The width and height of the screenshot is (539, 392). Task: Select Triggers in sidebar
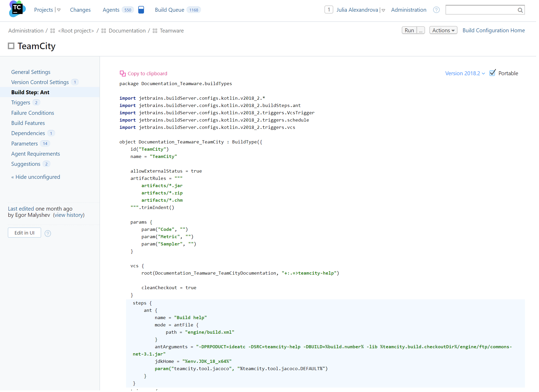click(21, 103)
